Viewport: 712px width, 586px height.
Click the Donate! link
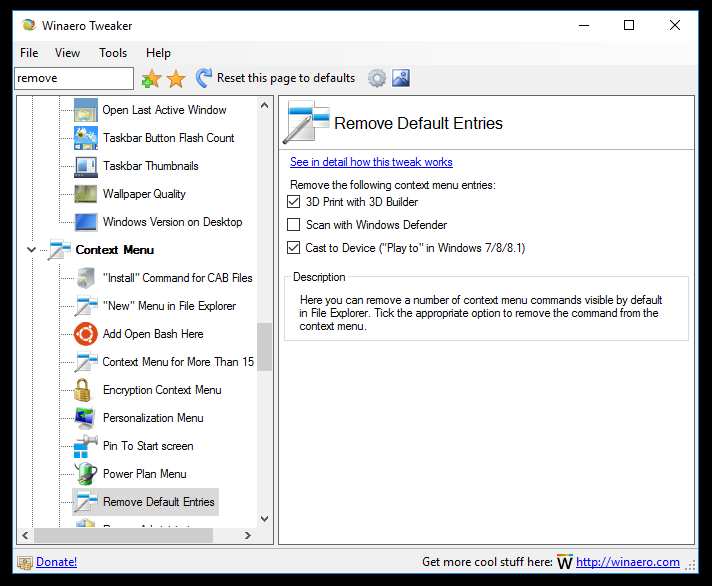pos(56,562)
